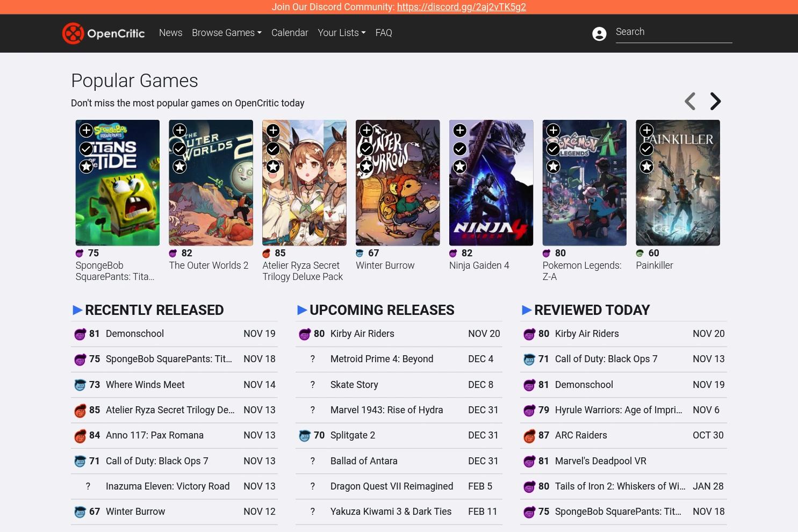Open the Calendar page

coord(290,33)
